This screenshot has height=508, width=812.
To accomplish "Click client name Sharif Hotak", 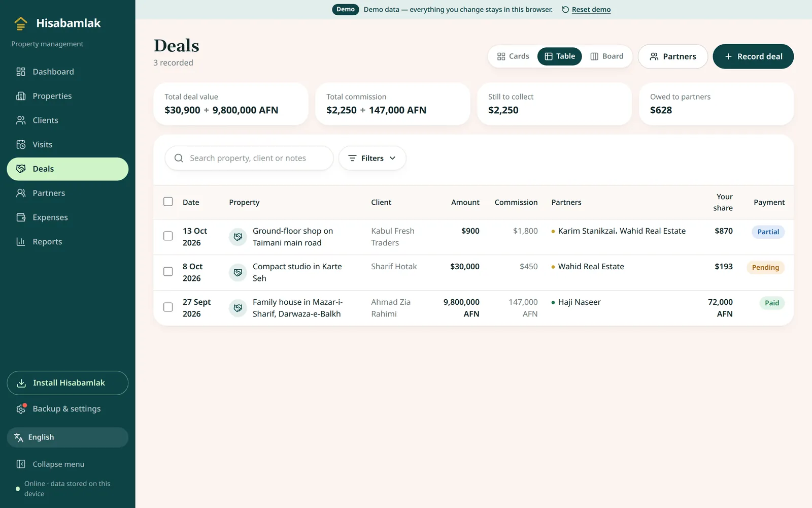I will (394, 267).
